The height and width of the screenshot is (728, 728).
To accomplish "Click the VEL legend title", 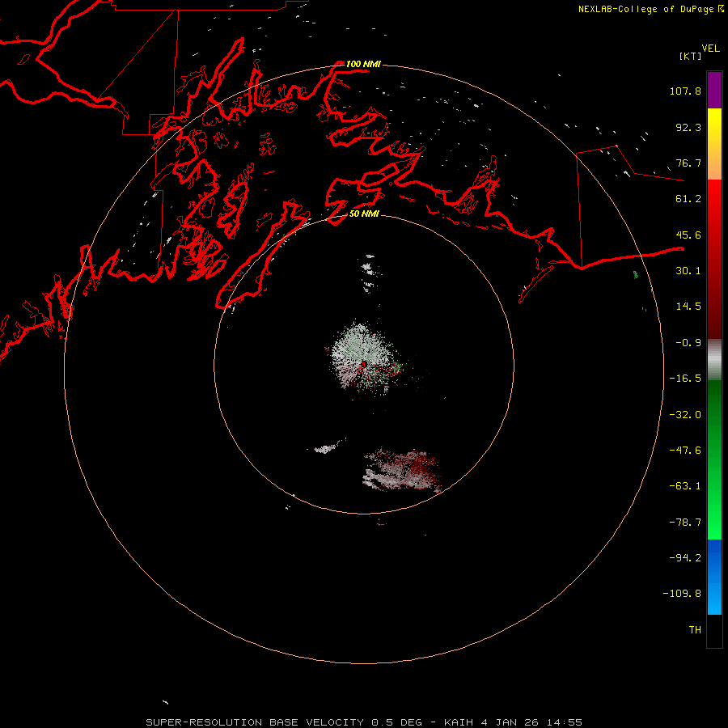I will click(710, 49).
